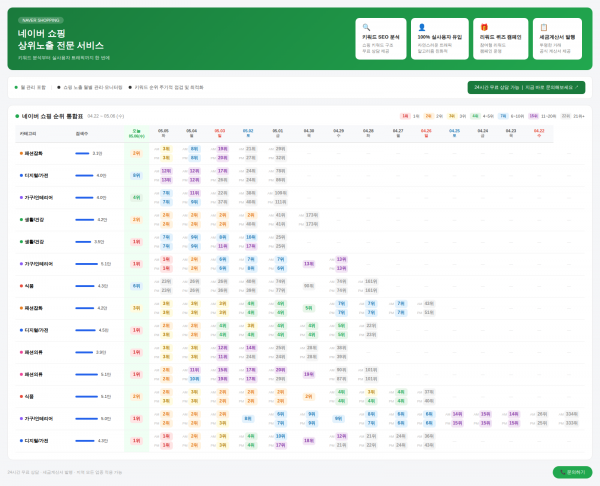Click 패션잡화 label in the 3.1만 row
The height and width of the screenshot is (486, 600).
(x=34, y=153)
